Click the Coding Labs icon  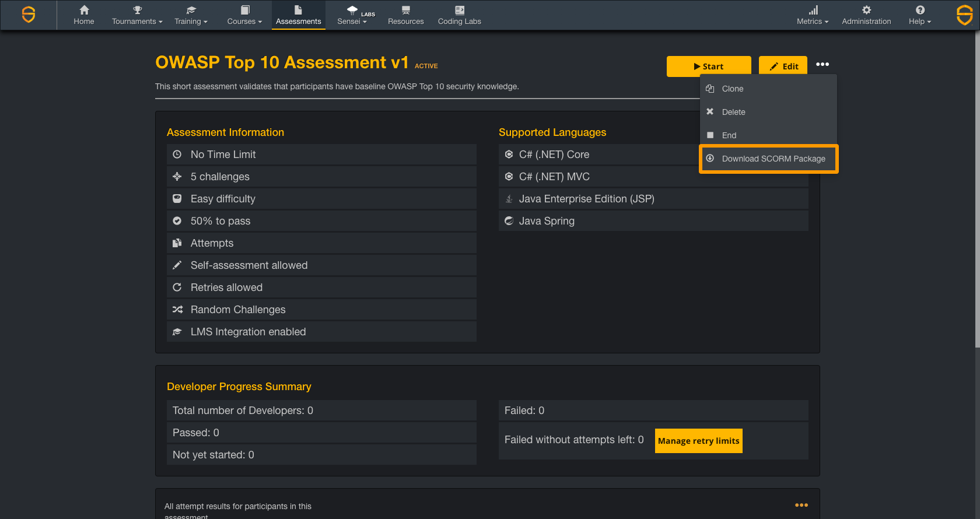pyautogui.click(x=460, y=10)
